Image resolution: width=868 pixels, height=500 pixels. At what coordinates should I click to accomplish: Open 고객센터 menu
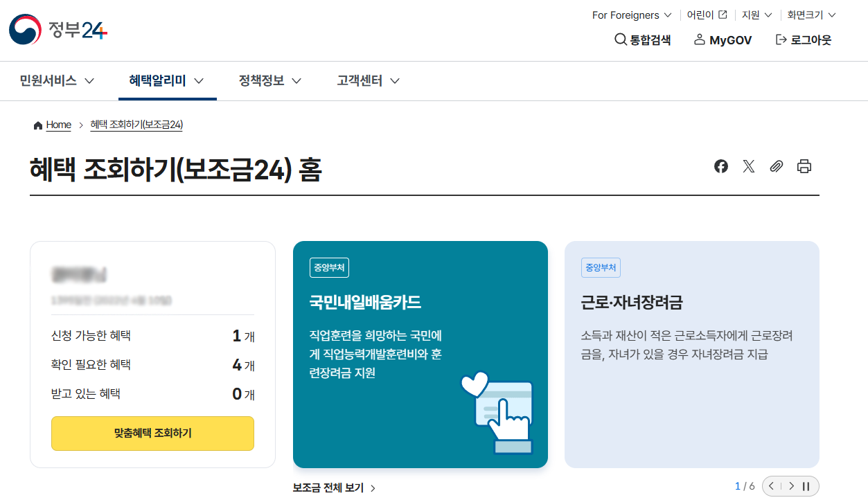(x=369, y=80)
